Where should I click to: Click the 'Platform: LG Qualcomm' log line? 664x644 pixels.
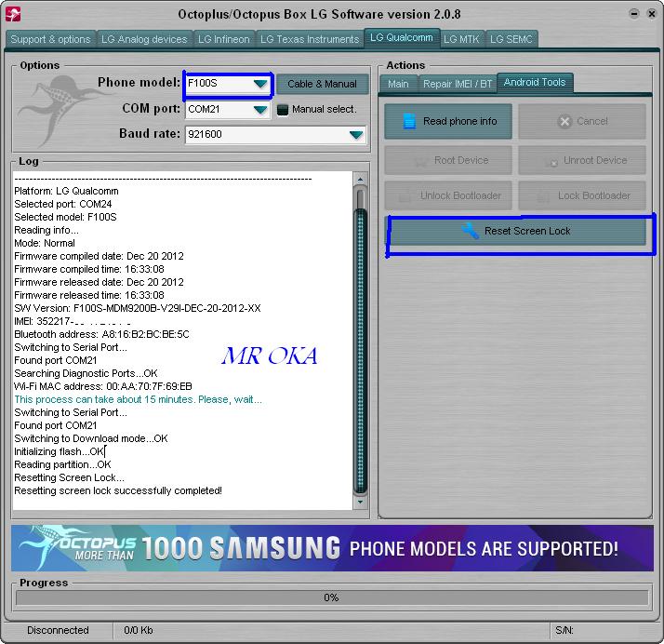(66, 191)
